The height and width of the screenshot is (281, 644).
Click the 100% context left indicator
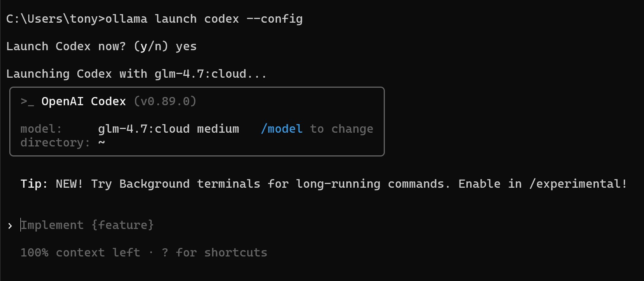[x=80, y=253]
